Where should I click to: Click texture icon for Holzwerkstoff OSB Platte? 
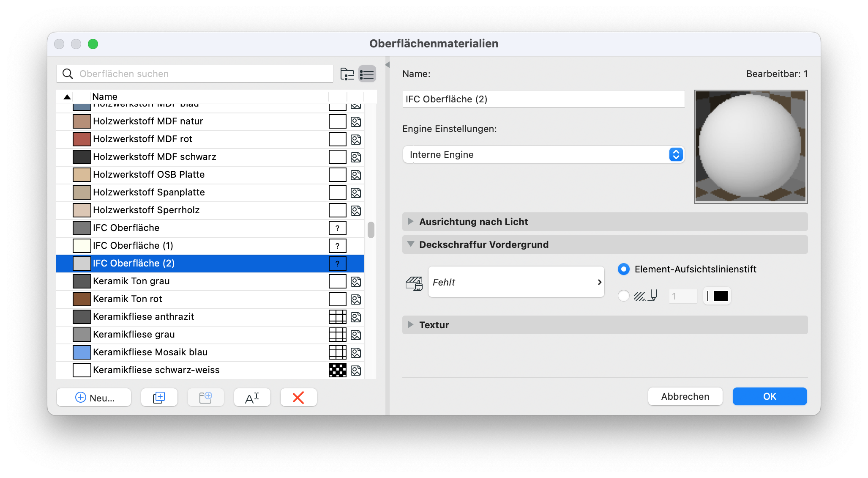[x=356, y=175]
